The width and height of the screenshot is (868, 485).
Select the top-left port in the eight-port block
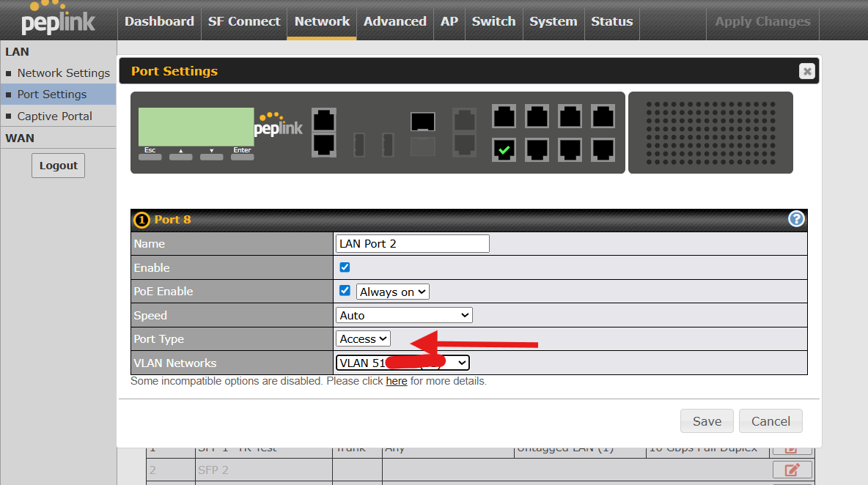pos(504,116)
